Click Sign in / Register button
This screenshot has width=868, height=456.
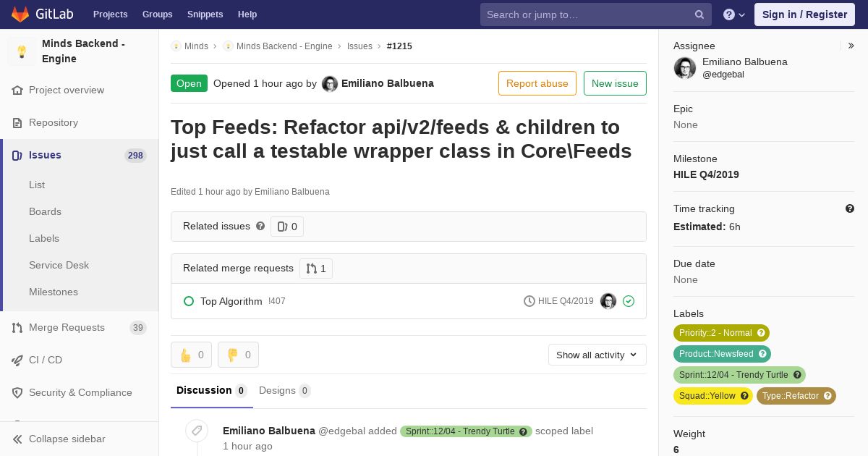pyautogui.click(x=804, y=14)
